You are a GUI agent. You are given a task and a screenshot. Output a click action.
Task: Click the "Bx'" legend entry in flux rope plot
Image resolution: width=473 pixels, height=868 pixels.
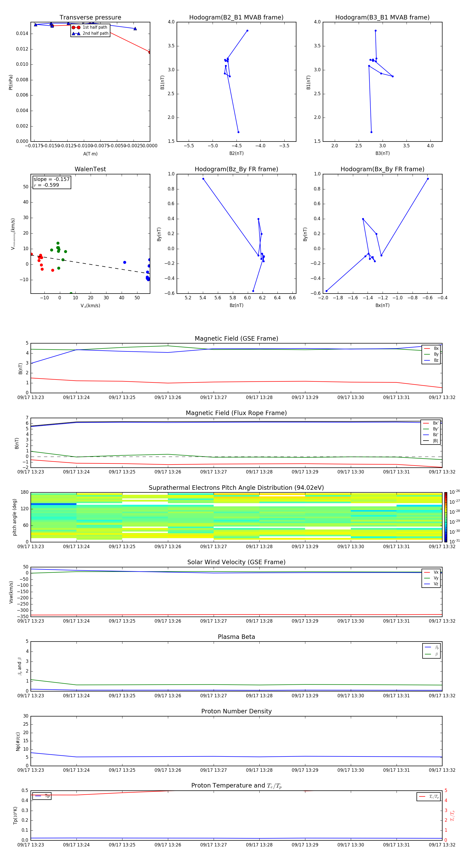[431, 423]
